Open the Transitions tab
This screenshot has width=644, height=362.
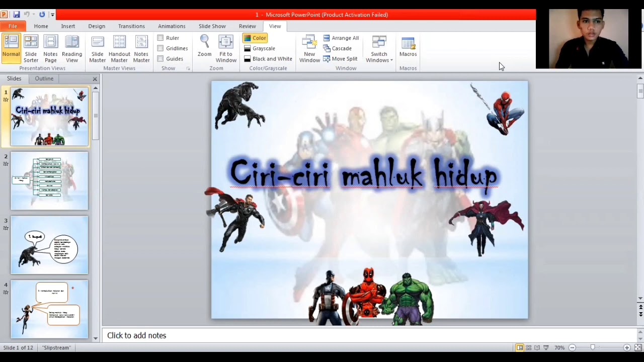(131, 26)
